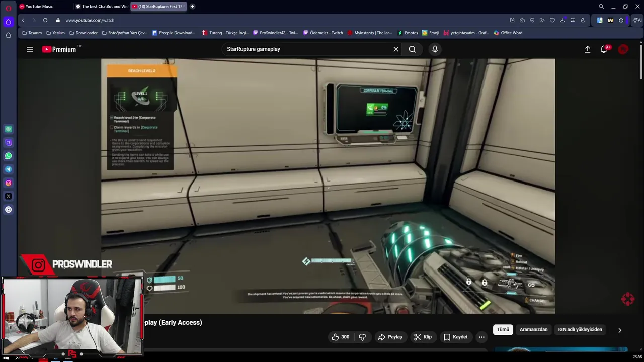
Task: Open the browser AI assistant
Action: 637,20
